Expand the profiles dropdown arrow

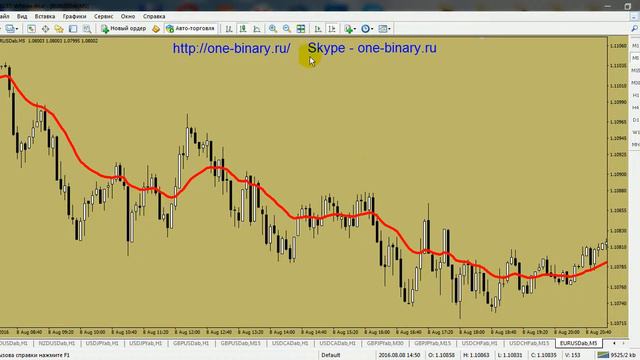coord(17,29)
